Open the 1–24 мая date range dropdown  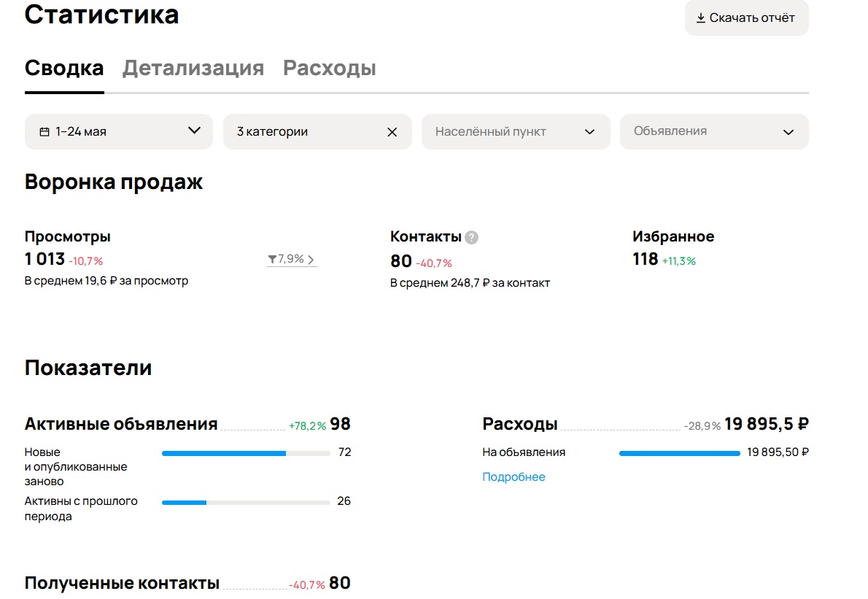(x=118, y=132)
